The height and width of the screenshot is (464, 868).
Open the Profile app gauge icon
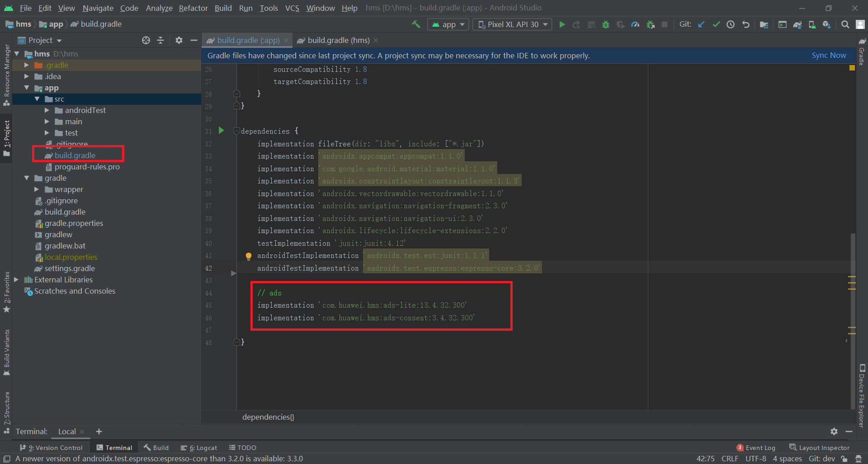[x=635, y=24]
